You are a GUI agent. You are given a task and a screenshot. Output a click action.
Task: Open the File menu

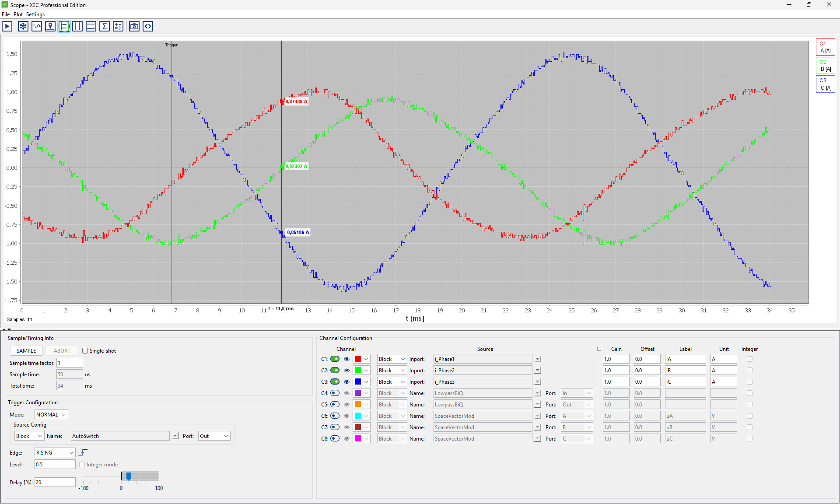(x=6, y=14)
